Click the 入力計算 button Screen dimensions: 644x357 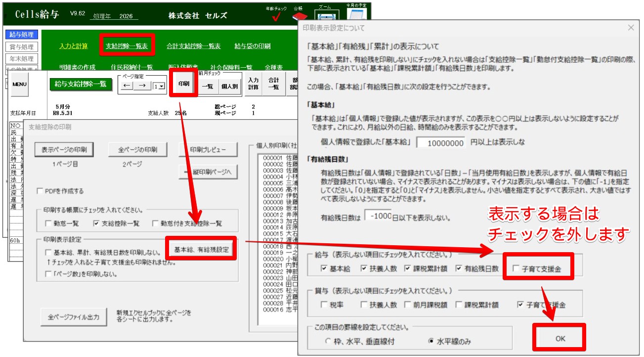pyautogui.click(x=253, y=84)
